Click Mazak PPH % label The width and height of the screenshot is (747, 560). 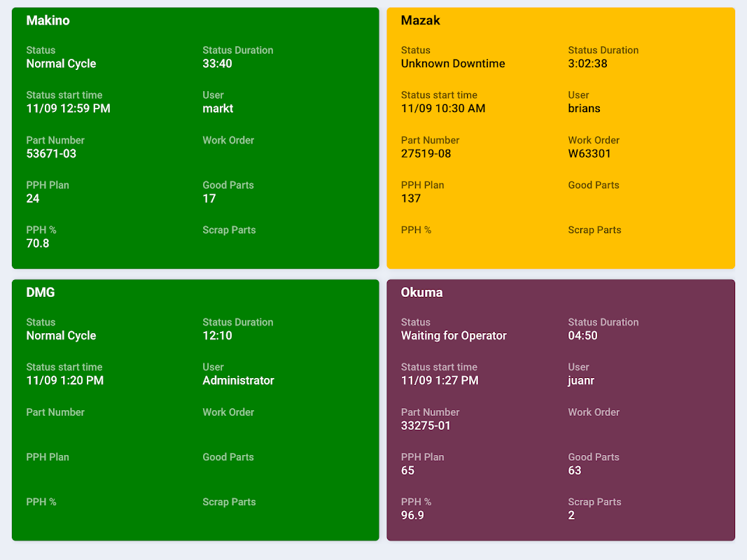pyautogui.click(x=416, y=230)
